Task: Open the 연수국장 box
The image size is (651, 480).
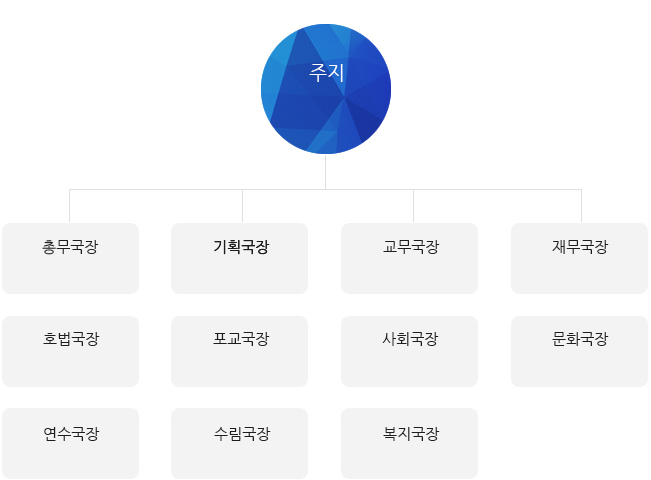Action: (x=70, y=443)
